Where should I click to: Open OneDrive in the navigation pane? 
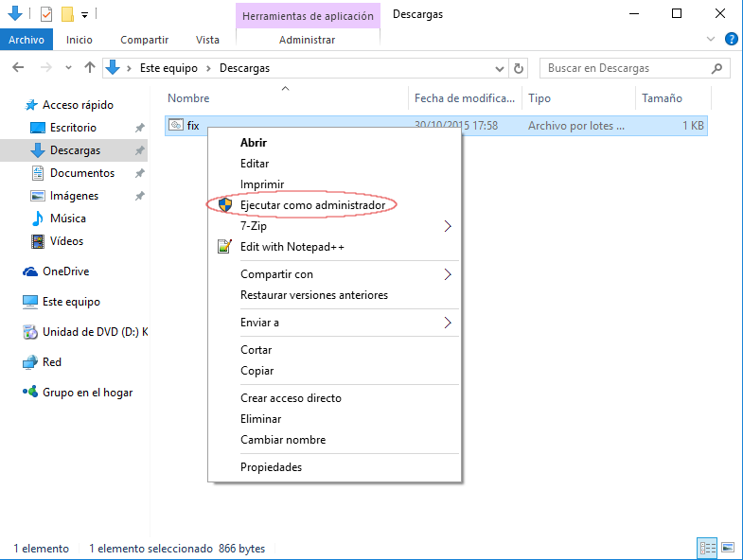tap(65, 271)
